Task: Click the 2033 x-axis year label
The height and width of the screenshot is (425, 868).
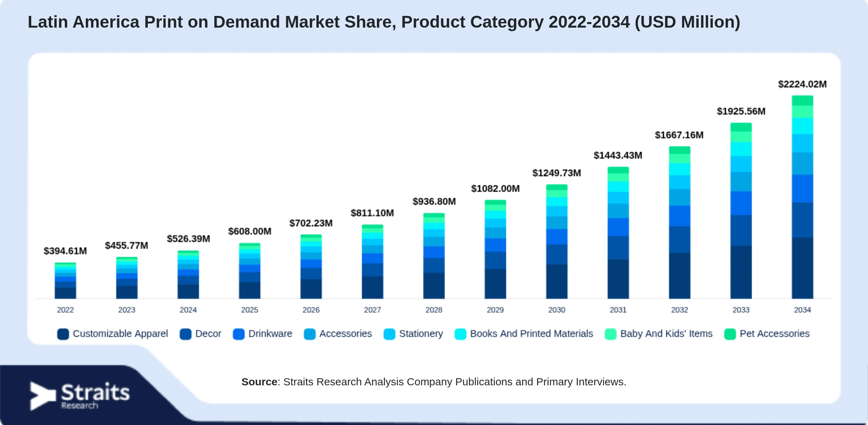Action: 741,310
